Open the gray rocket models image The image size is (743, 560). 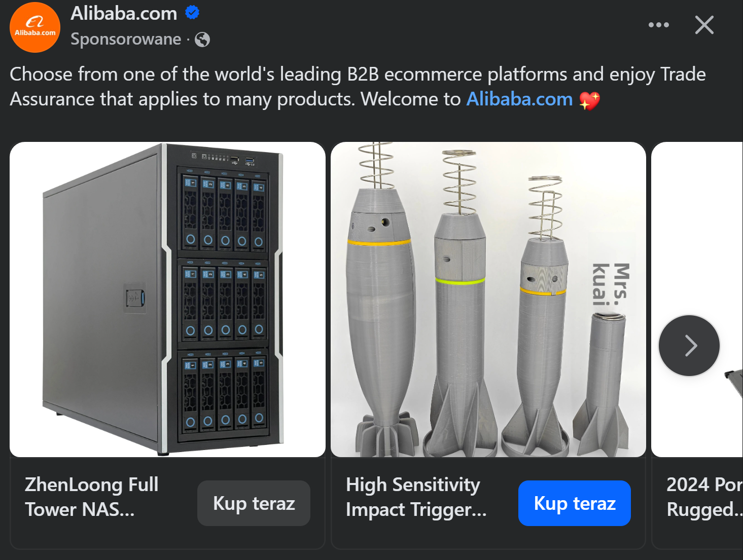(x=488, y=300)
